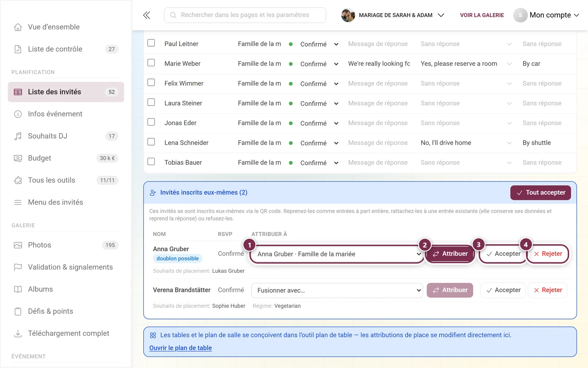Open the Budget section
Viewport: 588px width, 368px height.
66,158
